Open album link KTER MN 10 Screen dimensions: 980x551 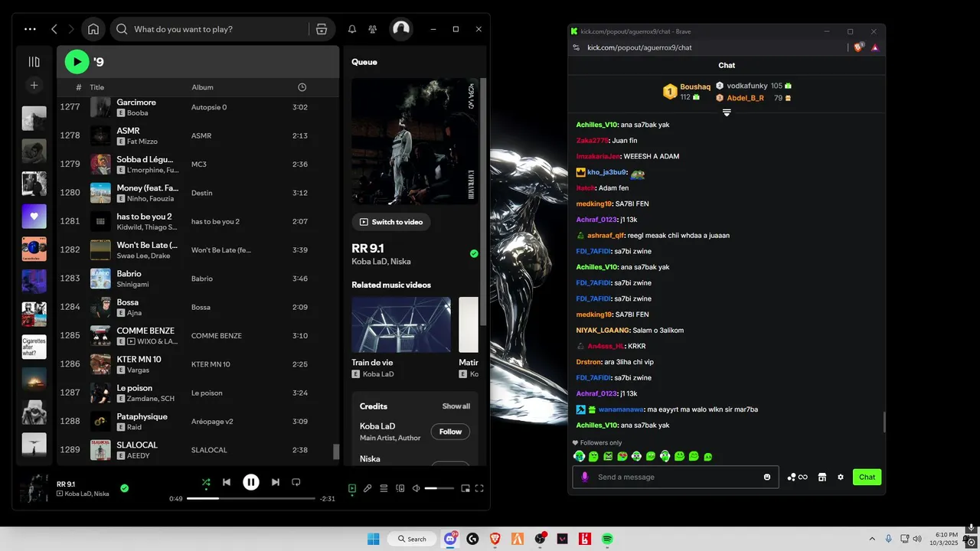tap(211, 364)
